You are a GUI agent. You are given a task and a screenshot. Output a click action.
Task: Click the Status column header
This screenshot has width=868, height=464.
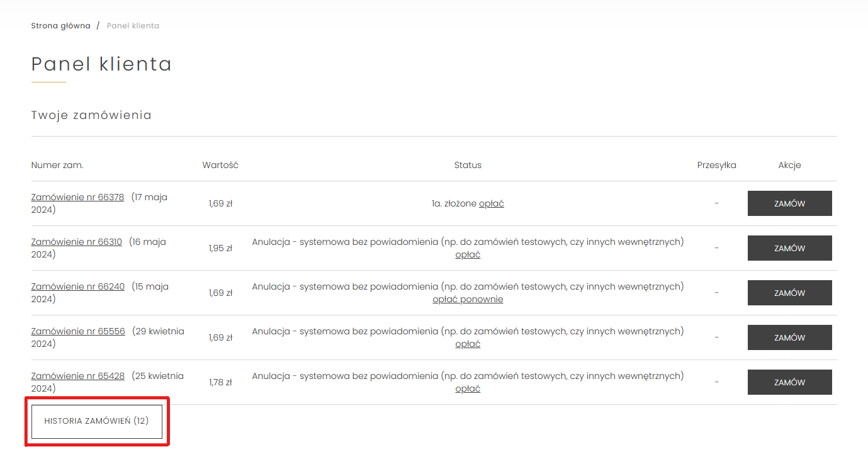[x=468, y=165]
